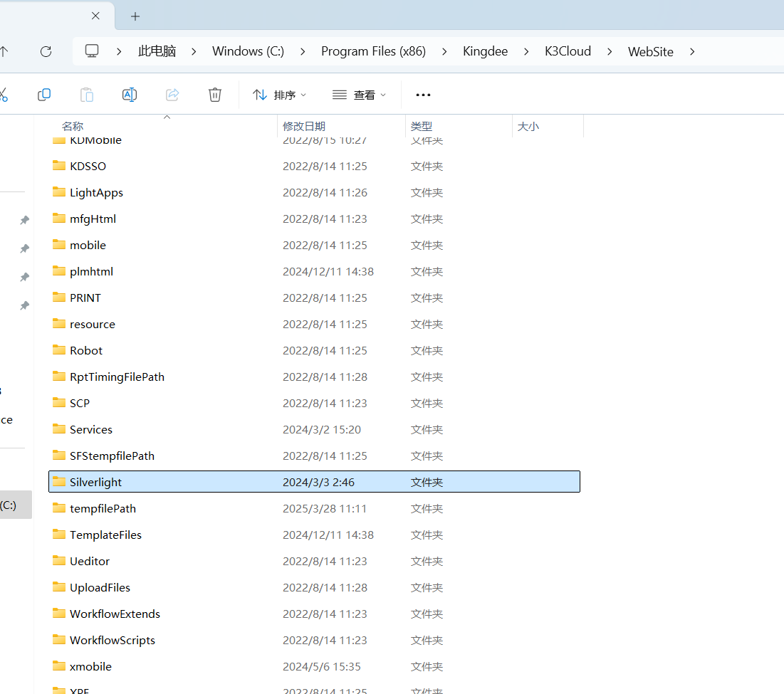
Task: Select the PRINT folder icon
Action: pos(59,298)
